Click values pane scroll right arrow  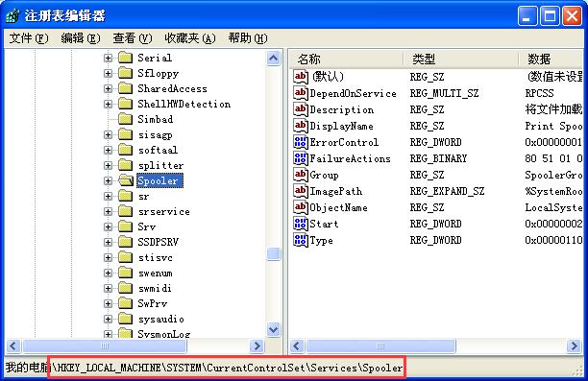click(x=575, y=345)
